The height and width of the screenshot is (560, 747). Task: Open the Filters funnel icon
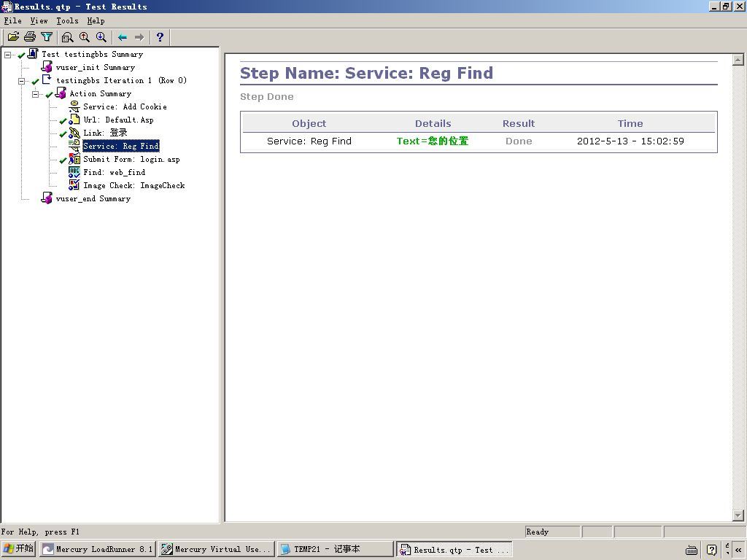47,36
